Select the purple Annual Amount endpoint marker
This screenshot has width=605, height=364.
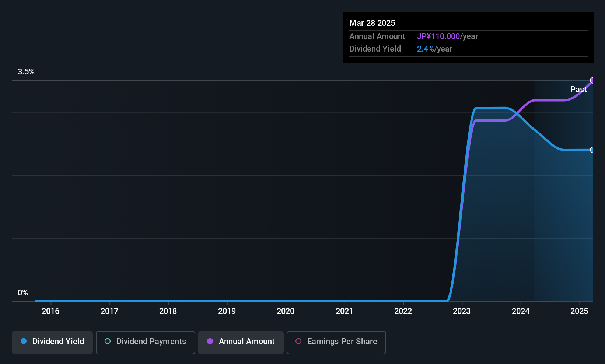pyautogui.click(x=592, y=80)
